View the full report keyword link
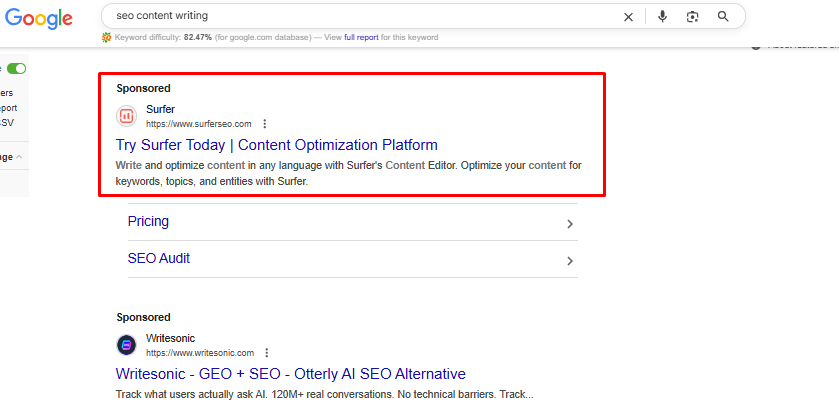Screen dimensions: 839x415 362,38
